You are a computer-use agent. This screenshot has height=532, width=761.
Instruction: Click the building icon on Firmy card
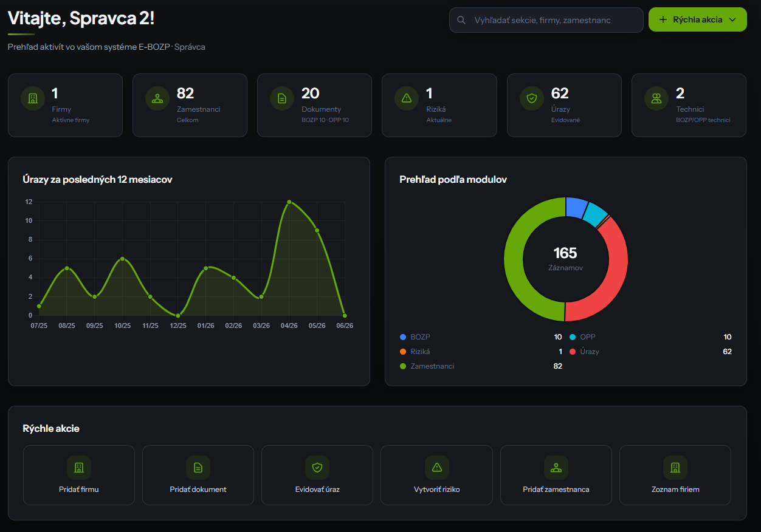point(33,98)
